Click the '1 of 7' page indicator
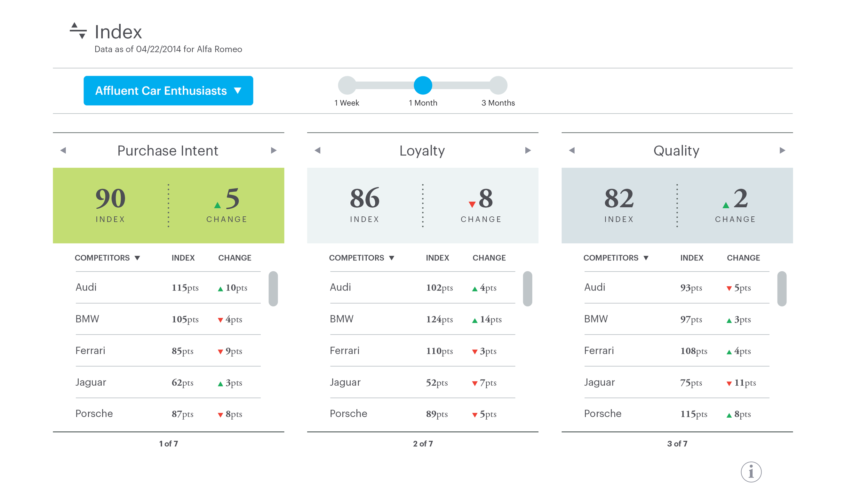The height and width of the screenshot is (504, 845). tap(168, 444)
